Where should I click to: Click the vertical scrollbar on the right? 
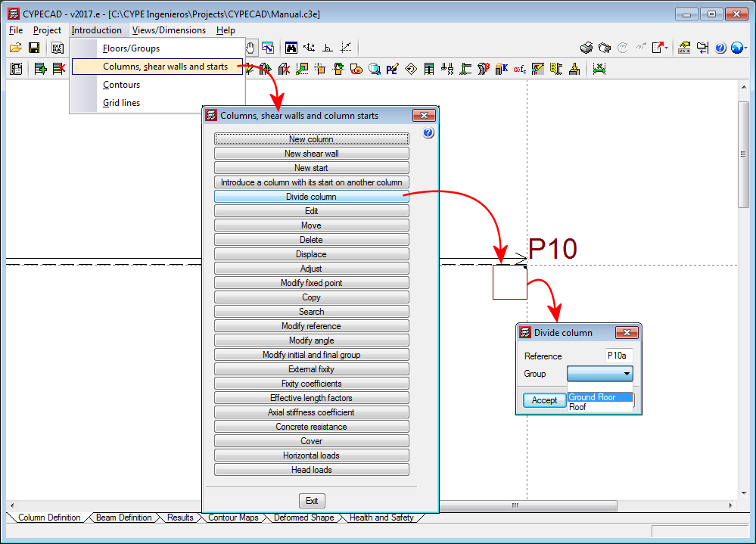[743, 155]
